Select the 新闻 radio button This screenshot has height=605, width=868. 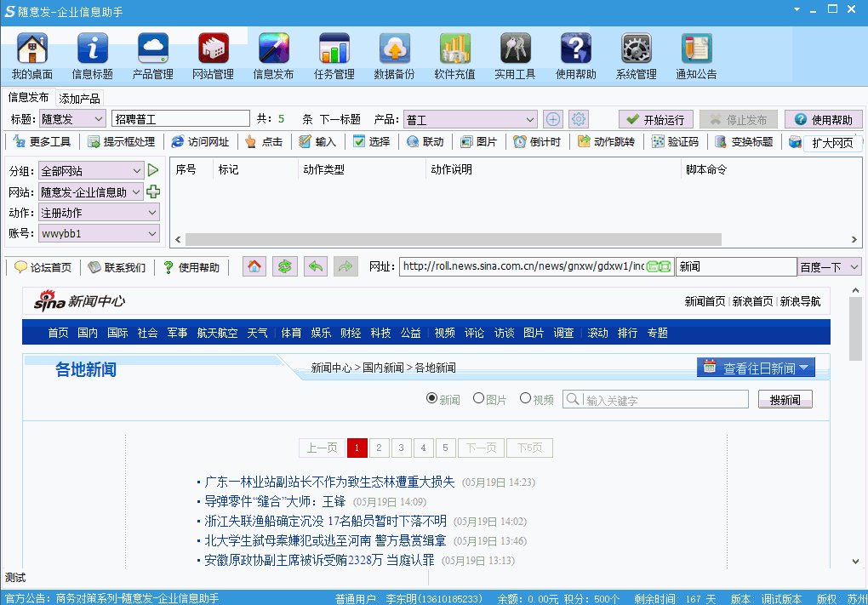[x=431, y=398]
